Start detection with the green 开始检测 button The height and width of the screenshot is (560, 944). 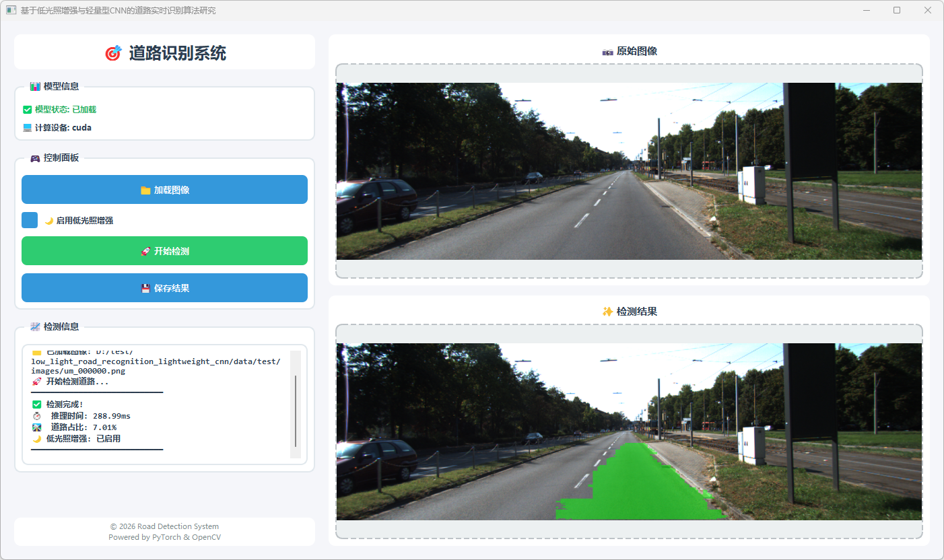point(164,251)
